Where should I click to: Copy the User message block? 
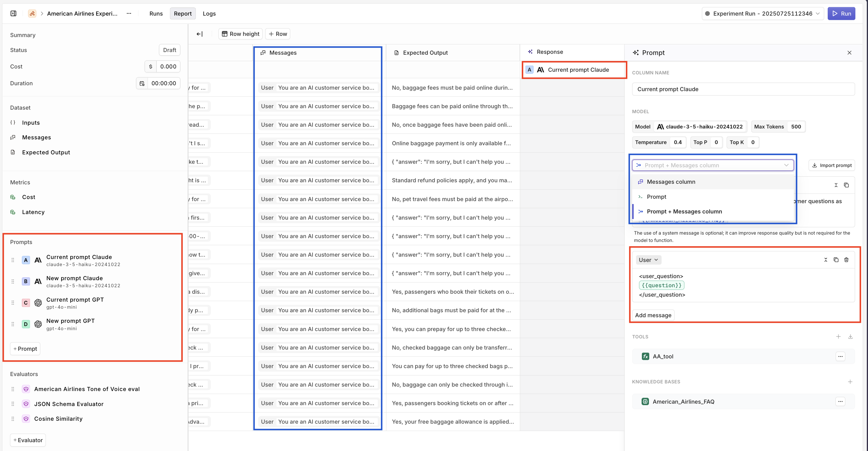click(x=836, y=260)
